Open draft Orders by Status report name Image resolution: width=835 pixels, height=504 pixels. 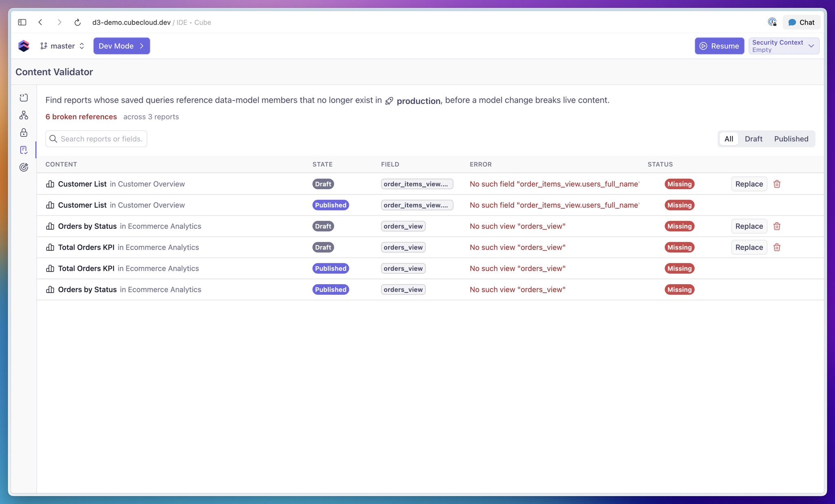tap(87, 226)
